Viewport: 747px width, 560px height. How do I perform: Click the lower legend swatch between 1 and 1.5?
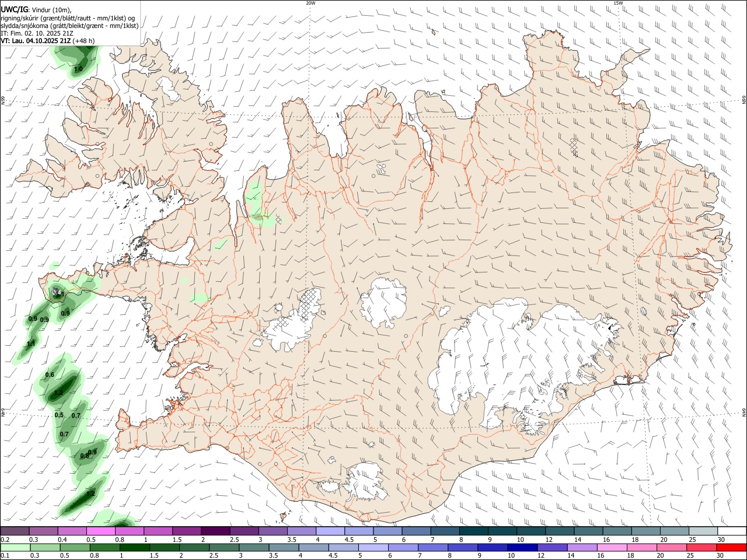[x=134, y=548]
